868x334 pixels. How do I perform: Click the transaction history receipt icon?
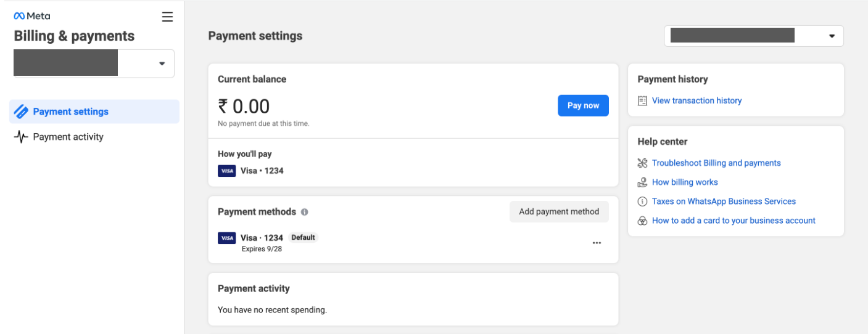click(x=642, y=100)
